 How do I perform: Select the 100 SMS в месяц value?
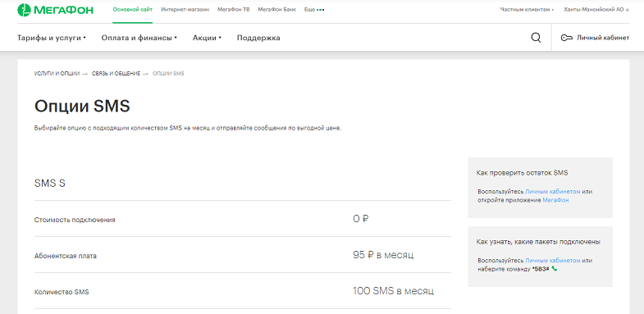[394, 291]
